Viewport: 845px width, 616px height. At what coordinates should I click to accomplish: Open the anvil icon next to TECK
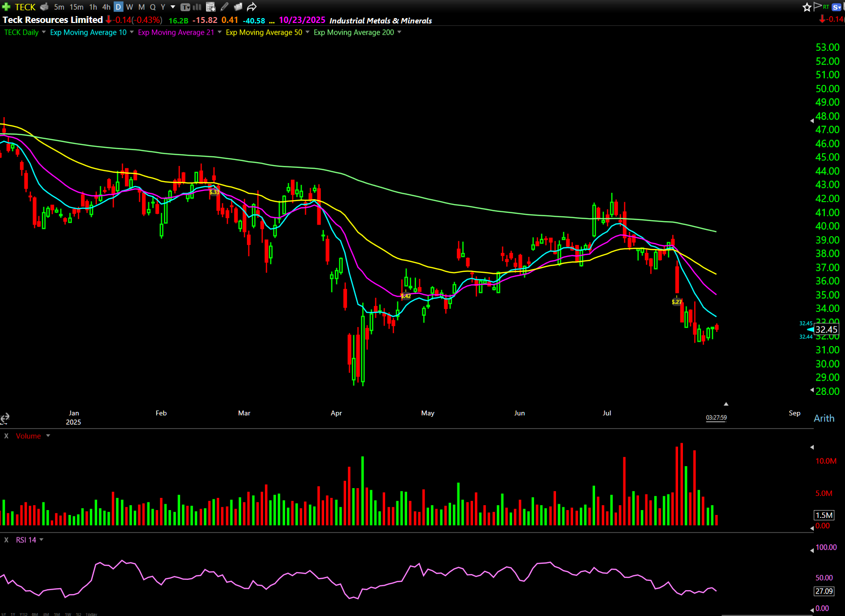[44, 7]
